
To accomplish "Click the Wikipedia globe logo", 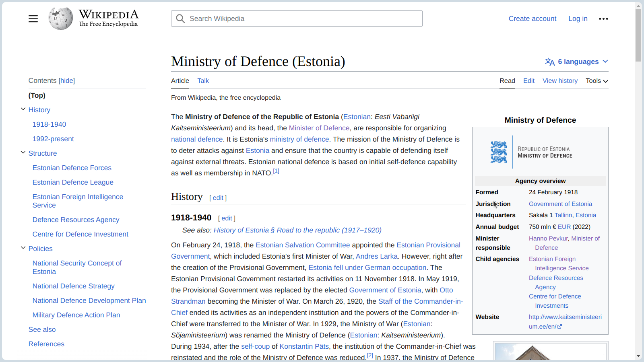I will point(61,19).
